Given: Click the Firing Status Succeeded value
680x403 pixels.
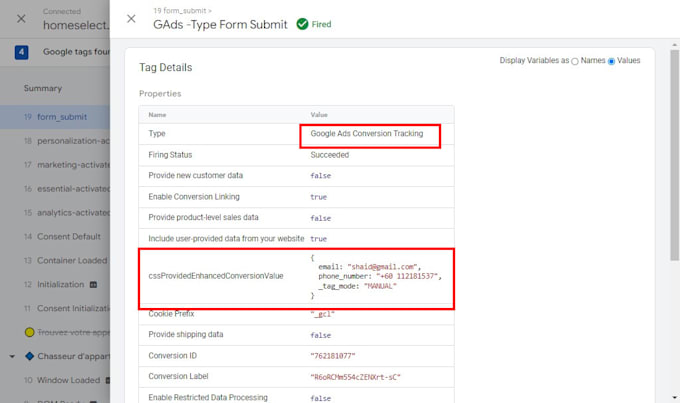Looking at the screenshot, I should coord(330,155).
